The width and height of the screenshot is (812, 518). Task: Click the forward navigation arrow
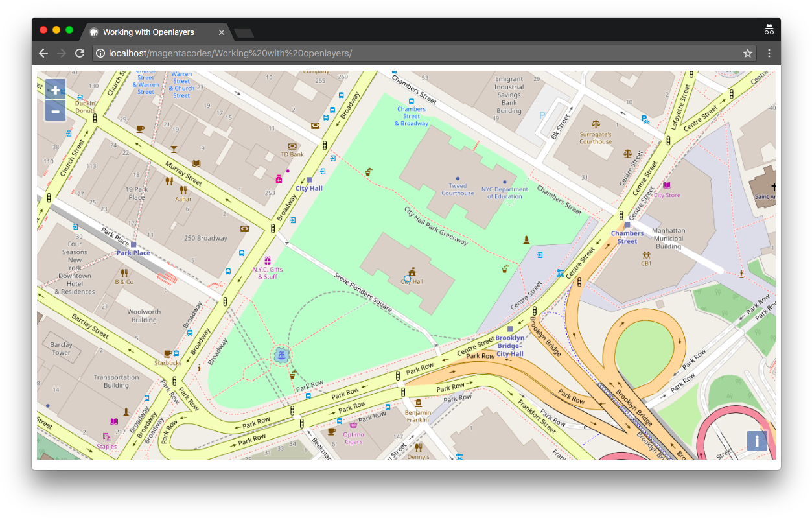point(62,53)
